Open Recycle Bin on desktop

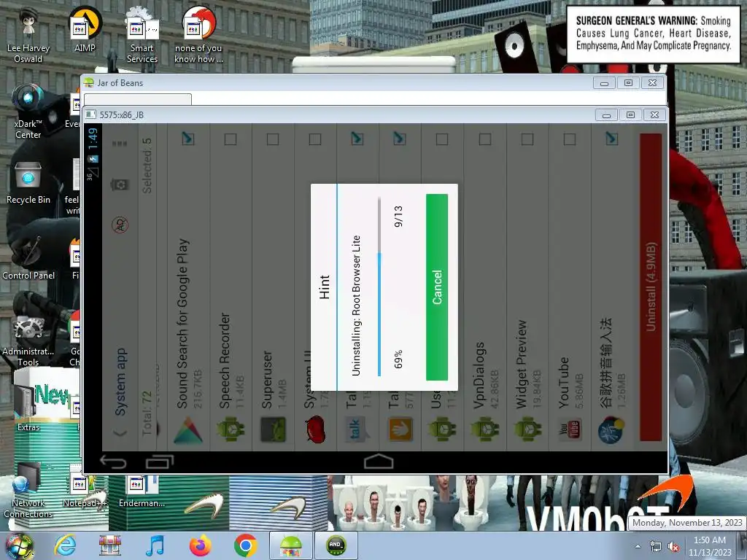click(28, 182)
